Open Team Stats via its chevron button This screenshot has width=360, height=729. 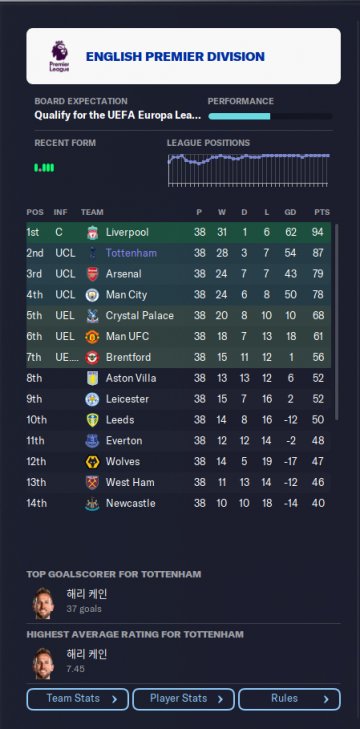coord(78,699)
